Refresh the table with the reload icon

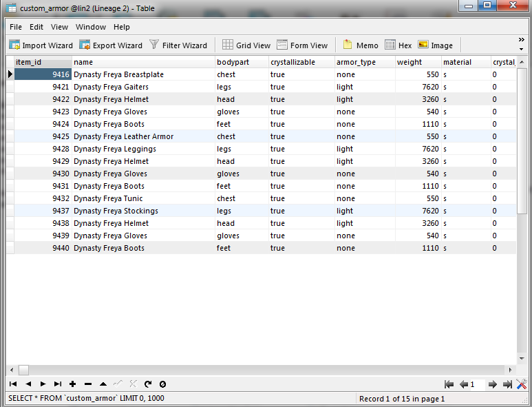click(x=147, y=384)
